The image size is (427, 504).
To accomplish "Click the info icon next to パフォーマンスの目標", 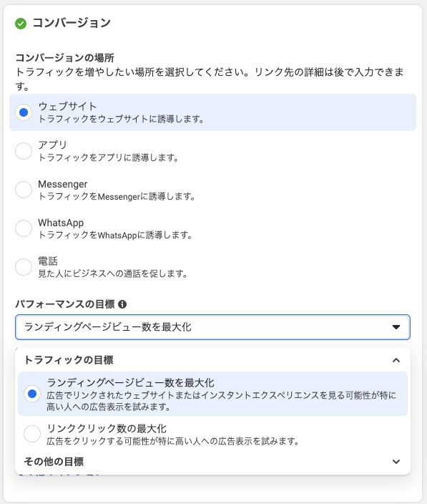I will click(122, 304).
